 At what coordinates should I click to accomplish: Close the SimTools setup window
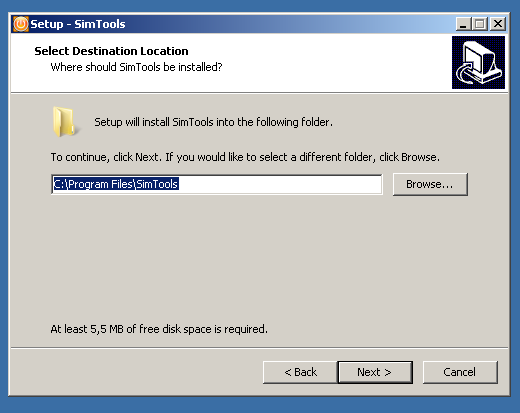coord(498,24)
